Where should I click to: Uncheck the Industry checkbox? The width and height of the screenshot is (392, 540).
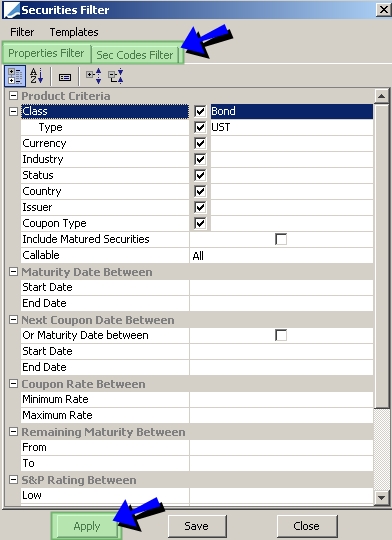[x=200, y=159]
